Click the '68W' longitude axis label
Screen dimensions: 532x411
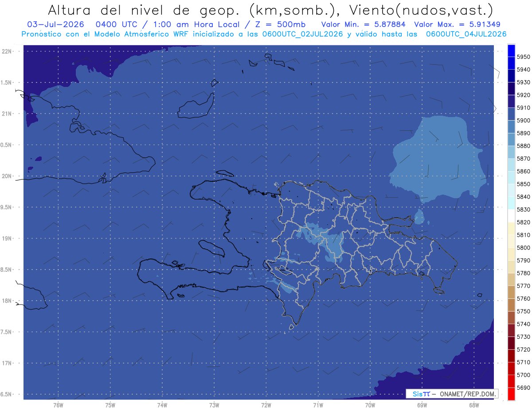click(474, 405)
